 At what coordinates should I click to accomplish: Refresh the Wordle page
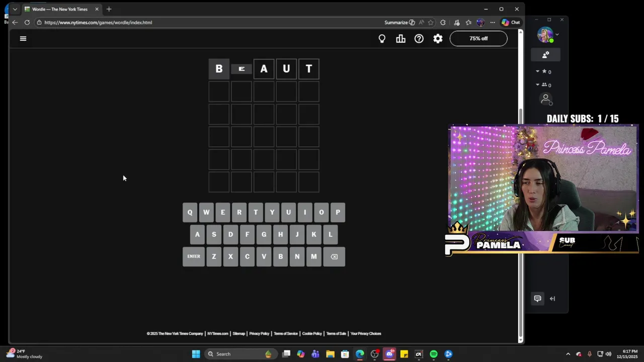pyautogui.click(x=27, y=22)
